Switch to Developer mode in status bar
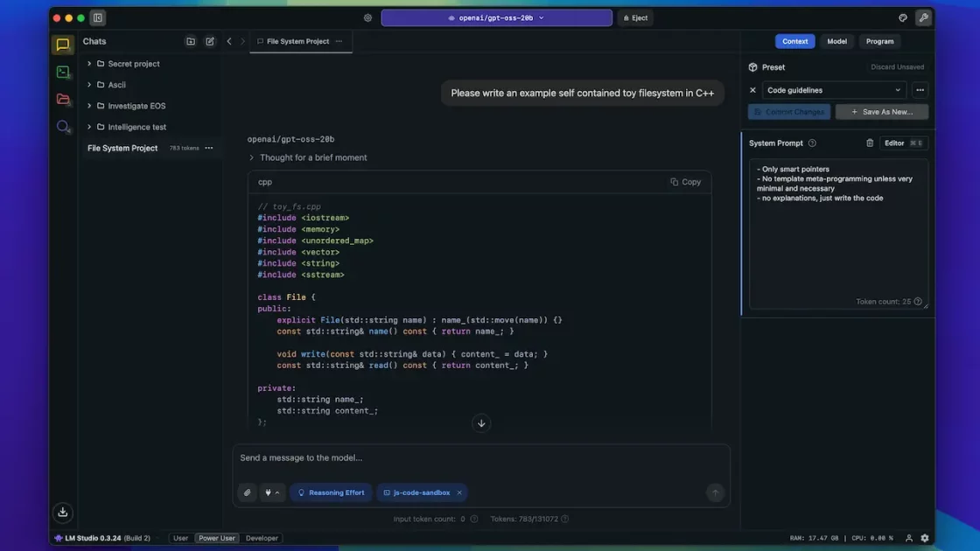Viewport: 980px width, 551px height. pos(262,538)
